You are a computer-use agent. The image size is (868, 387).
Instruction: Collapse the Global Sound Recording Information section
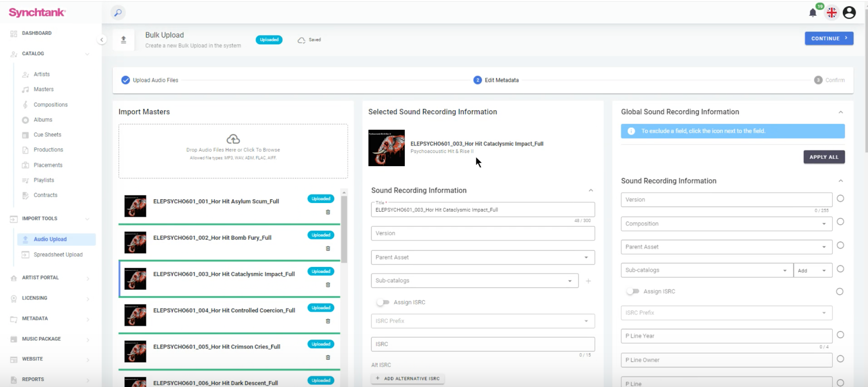coord(840,112)
